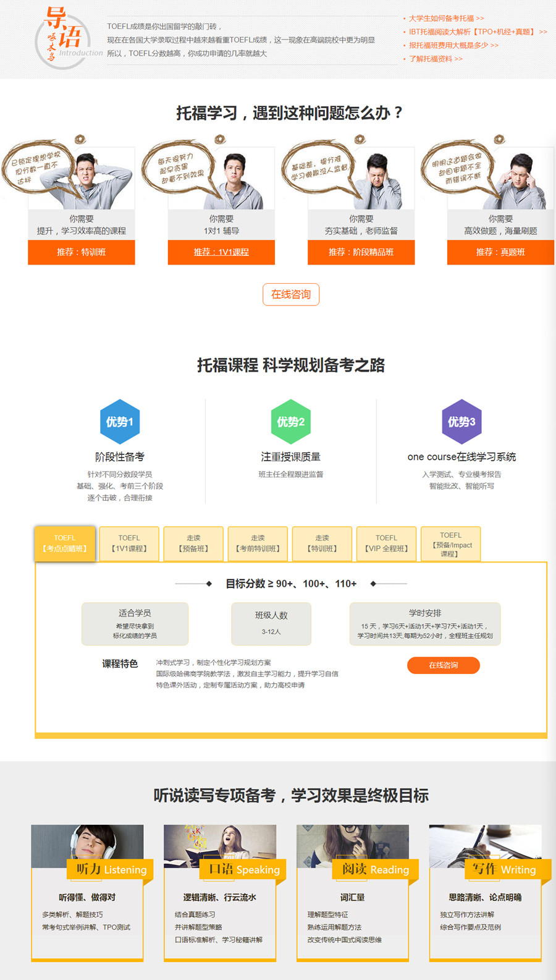The height and width of the screenshot is (980, 556).
Task: Select the TOEFL 考点点睛班 tab
Action: tap(65, 543)
